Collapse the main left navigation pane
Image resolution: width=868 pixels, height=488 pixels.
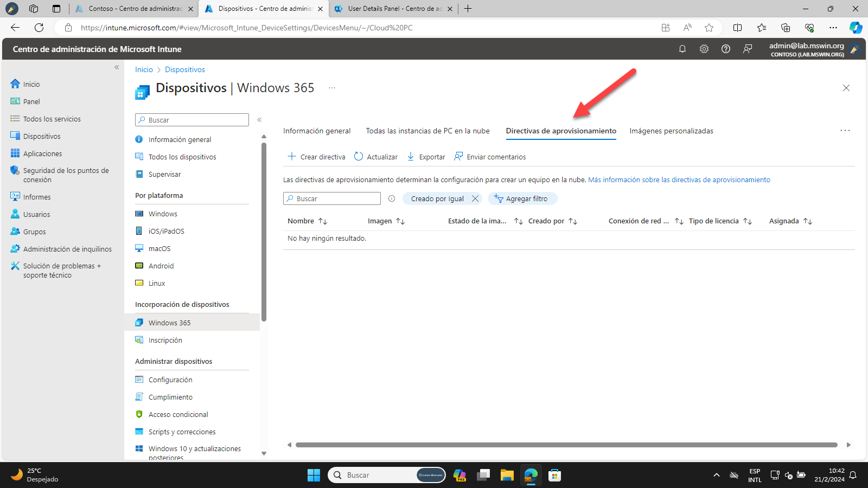click(x=117, y=67)
